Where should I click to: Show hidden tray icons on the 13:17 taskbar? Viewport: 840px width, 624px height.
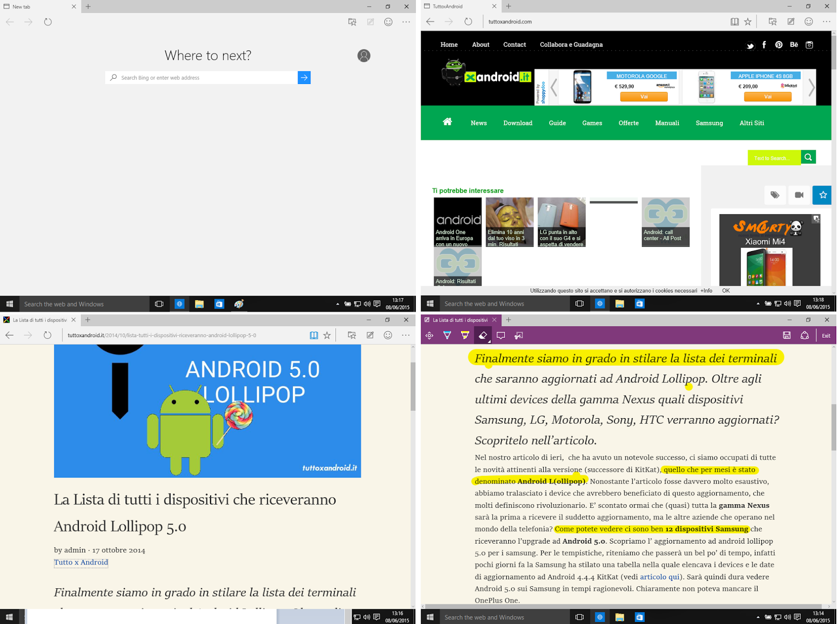pyautogui.click(x=338, y=304)
